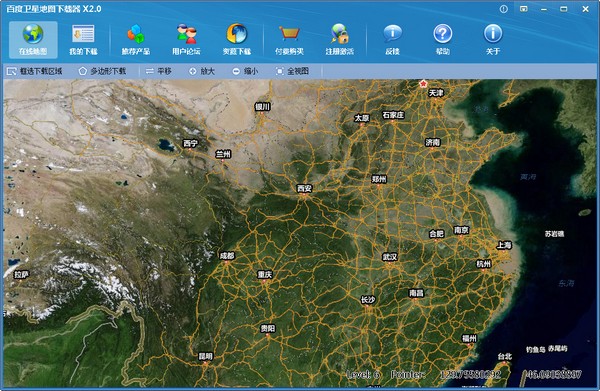Open the 反馈 feedback speech bubble icon
The image size is (600, 391).
[x=392, y=40]
